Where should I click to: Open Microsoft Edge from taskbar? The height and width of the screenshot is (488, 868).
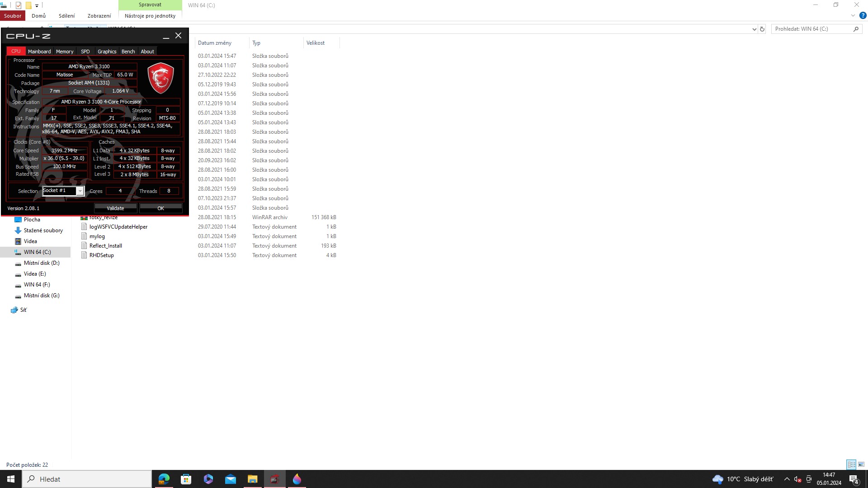click(164, 479)
